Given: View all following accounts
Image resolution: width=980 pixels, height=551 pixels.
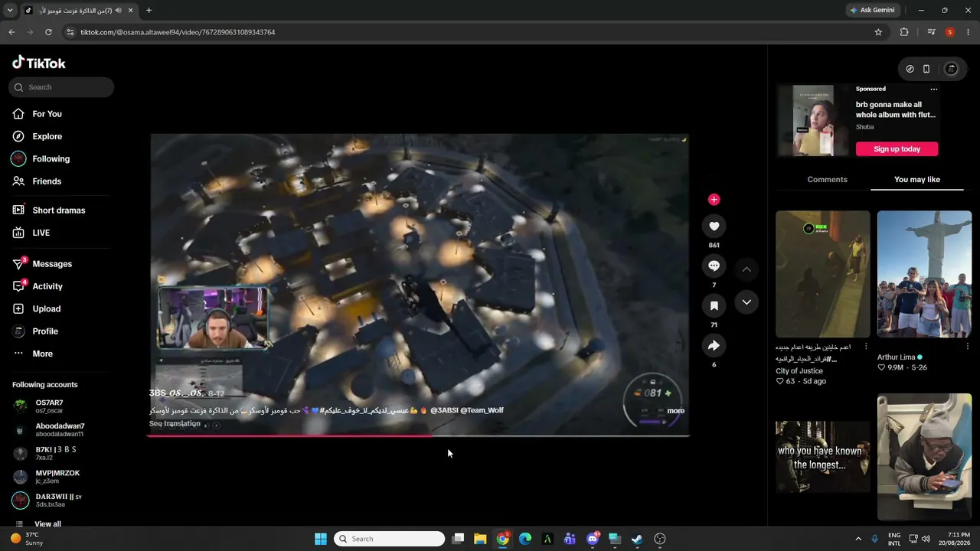Looking at the screenshot, I should pos(47,524).
